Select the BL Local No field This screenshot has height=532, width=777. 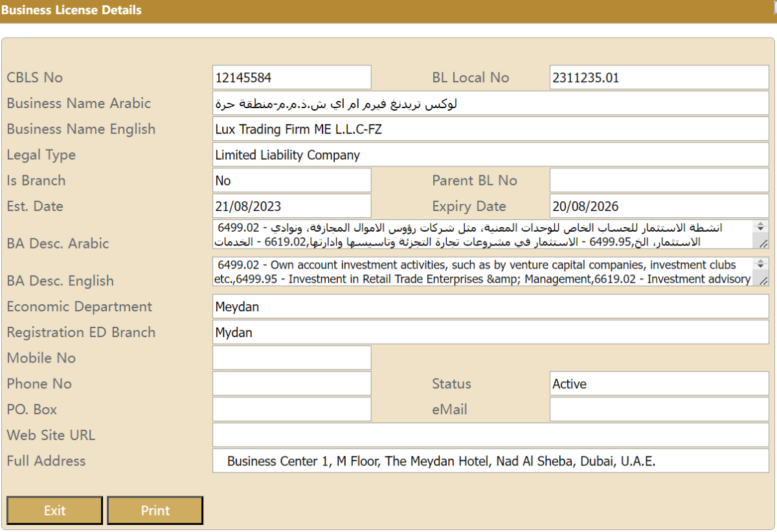pyautogui.click(x=659, y=78)
